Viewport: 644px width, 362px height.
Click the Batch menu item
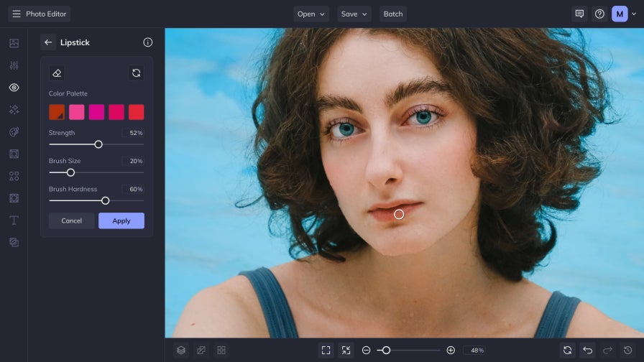pos(393,14)
